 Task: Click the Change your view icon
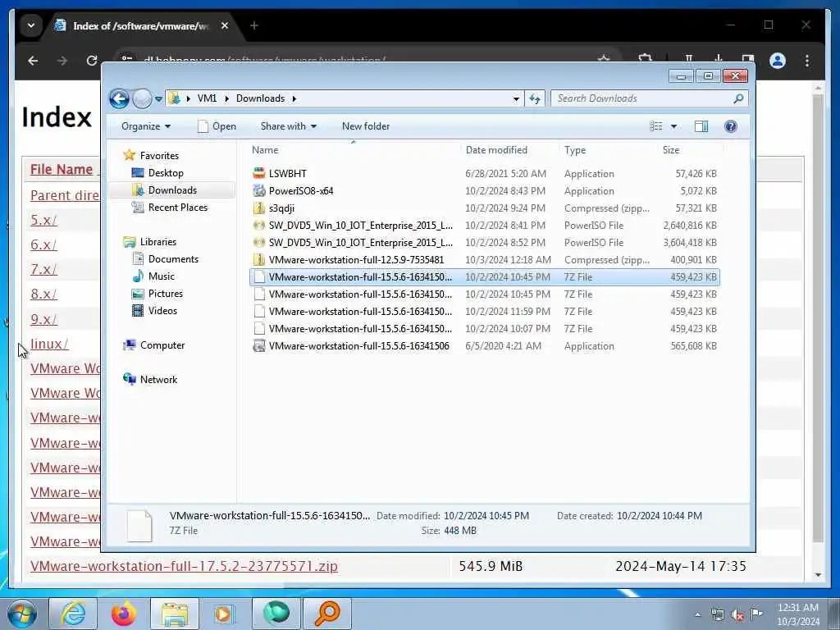[x=656, y=126]
